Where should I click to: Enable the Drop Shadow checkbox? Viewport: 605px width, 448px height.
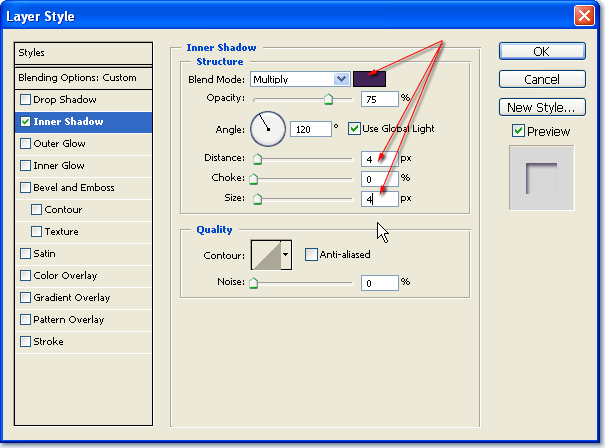[x=26, y=100]
